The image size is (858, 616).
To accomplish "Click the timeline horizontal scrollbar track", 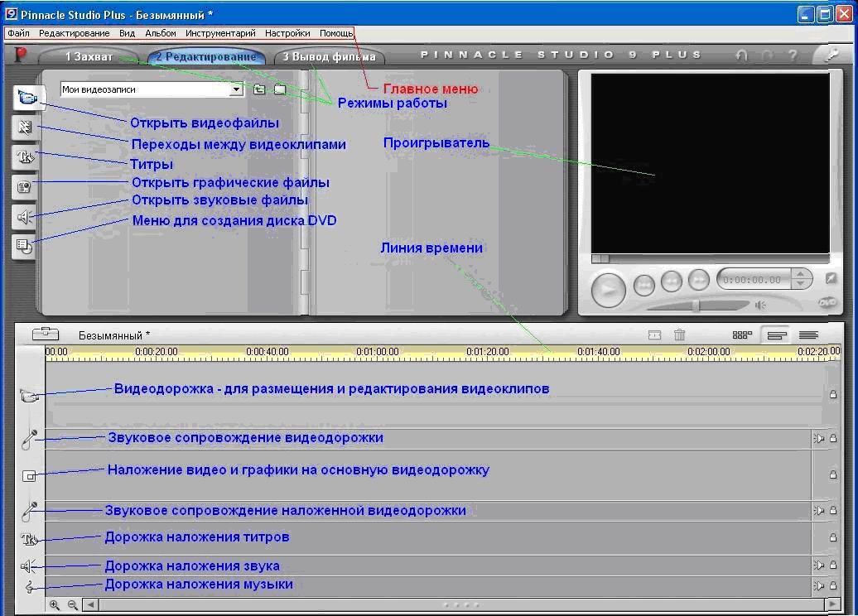I will point(462,604).
